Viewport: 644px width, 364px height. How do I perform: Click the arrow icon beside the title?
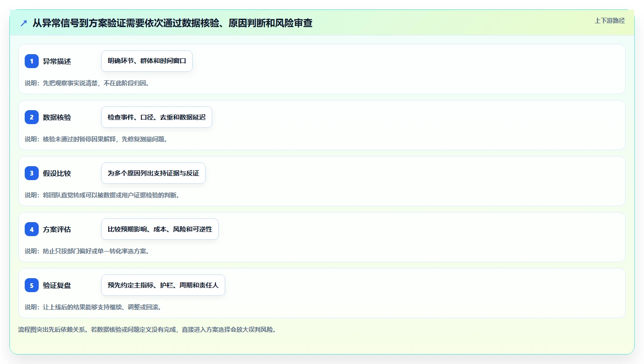coord(24,23)
